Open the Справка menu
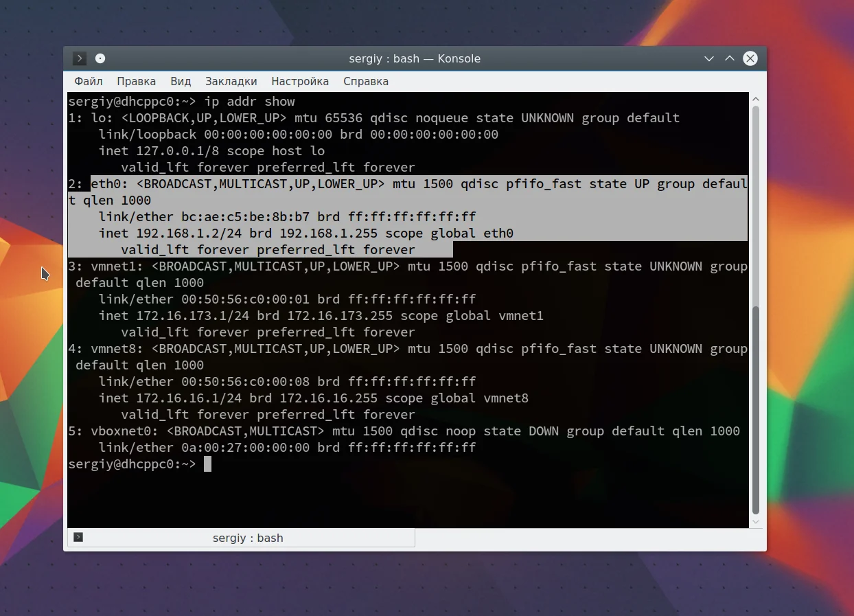Viewport: 854px width, 616px height. (x=366, y=81)
